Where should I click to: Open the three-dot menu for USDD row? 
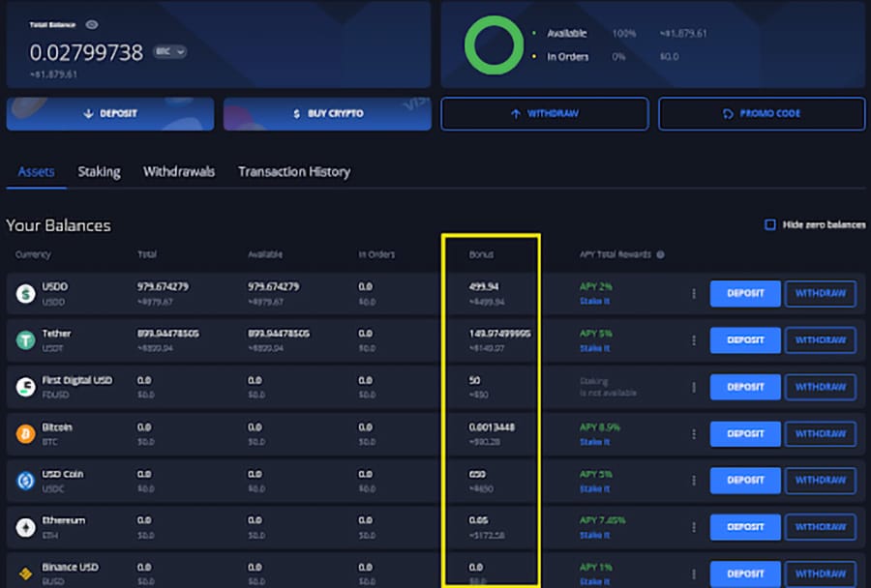[693, 293]
